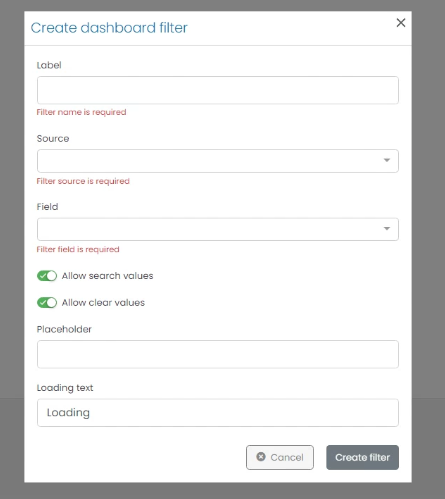Click the Cancel button's circled X icon

261,456
